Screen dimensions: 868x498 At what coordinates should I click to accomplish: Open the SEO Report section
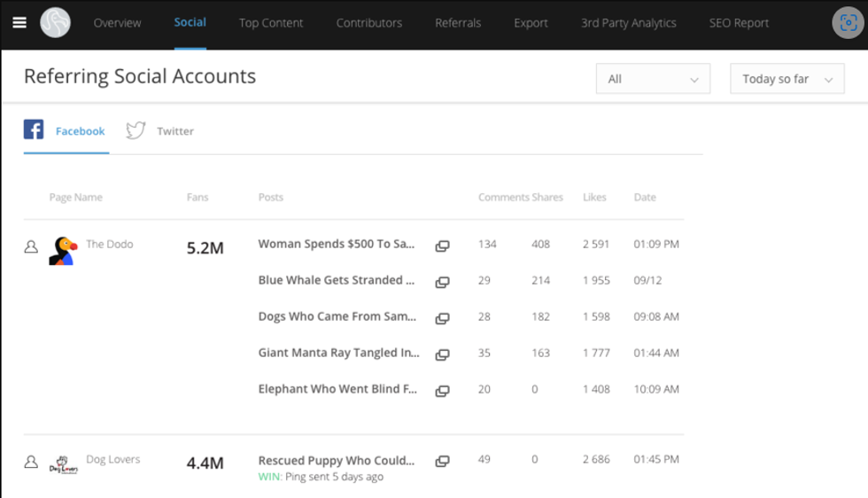(739, 23)
